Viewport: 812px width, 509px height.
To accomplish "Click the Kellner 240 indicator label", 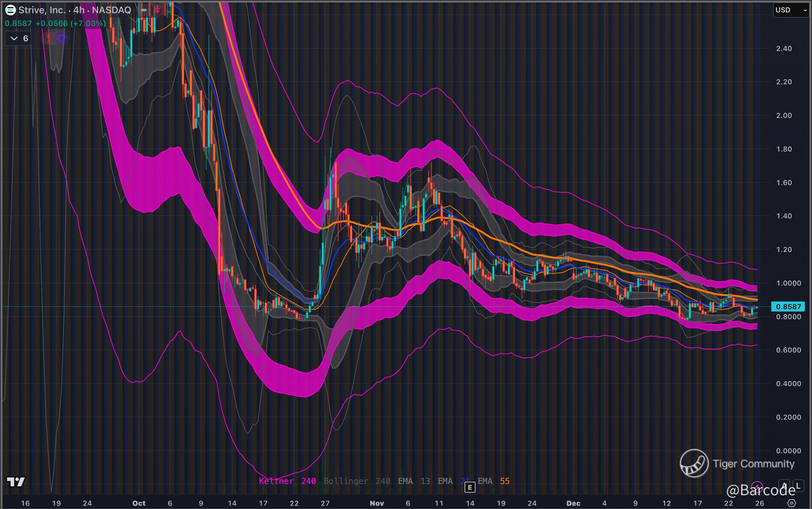I will [x=287, y=481].
